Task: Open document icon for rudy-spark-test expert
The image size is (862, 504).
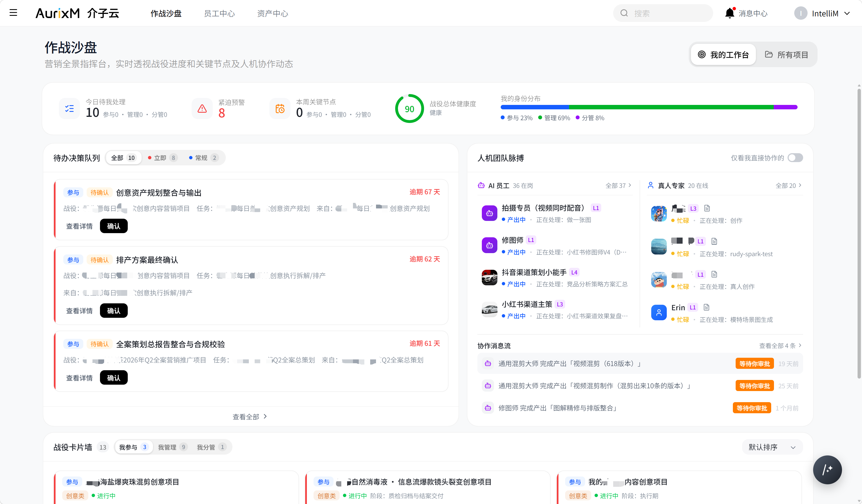Action: coord(714,241)
